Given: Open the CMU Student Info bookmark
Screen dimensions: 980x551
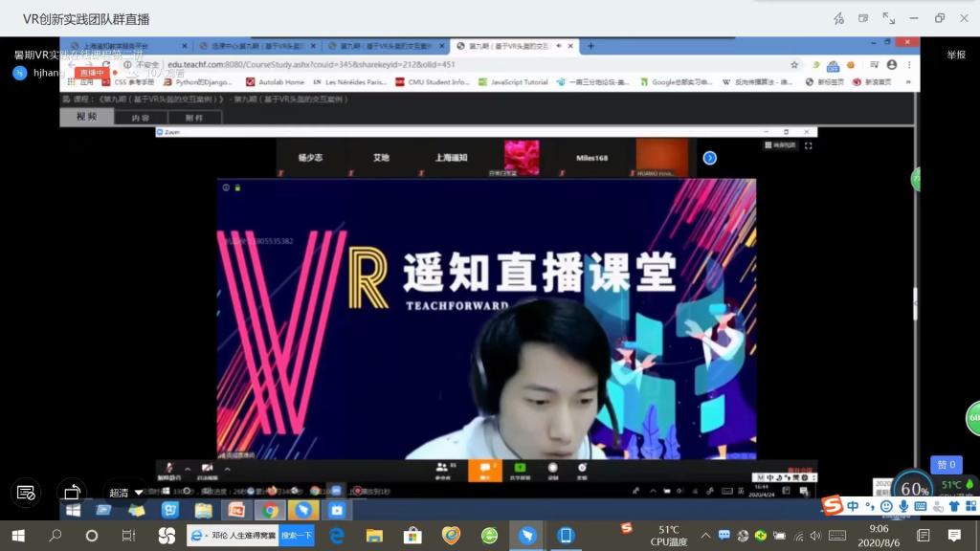Looking at the screenshot, I should click(x=433, y=82).
